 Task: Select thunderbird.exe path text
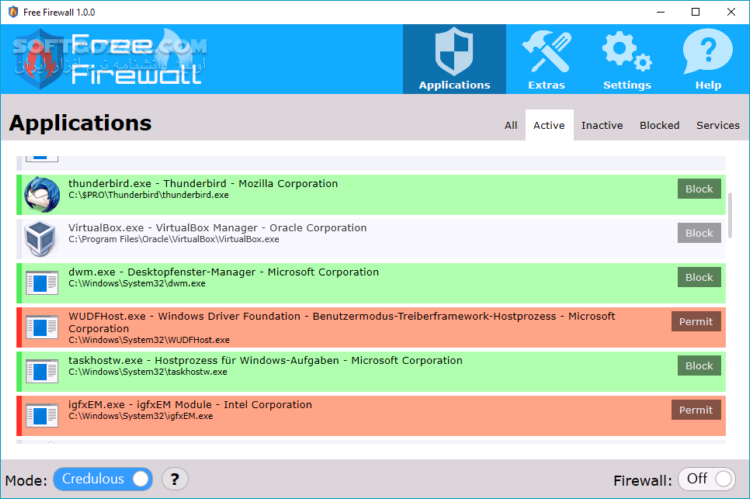tap(148, 195)
